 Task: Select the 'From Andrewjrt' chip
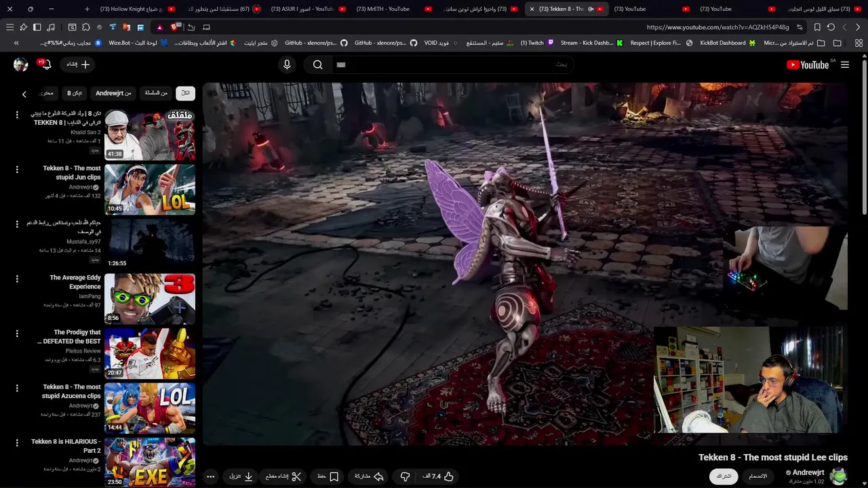point(113,94)
